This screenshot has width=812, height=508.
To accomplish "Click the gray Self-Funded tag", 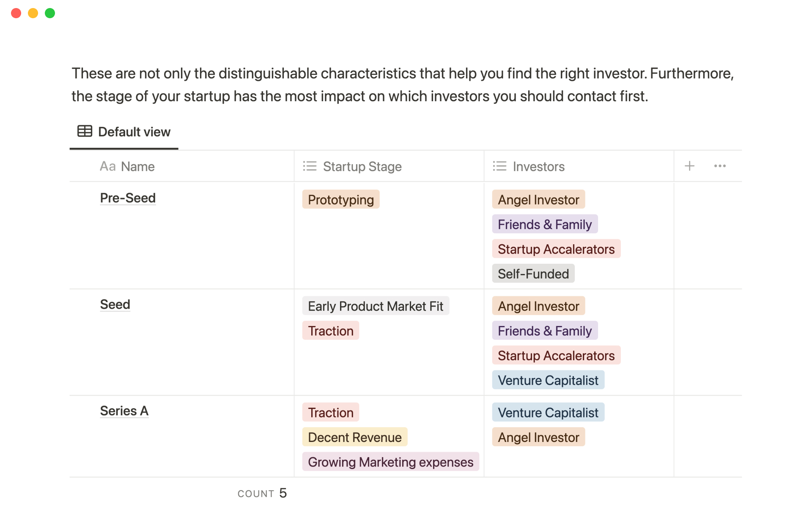I will [x=533, y=273].
